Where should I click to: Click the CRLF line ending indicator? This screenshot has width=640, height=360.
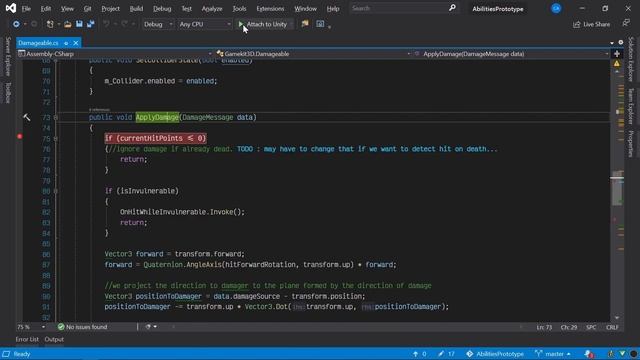point(612,327)
